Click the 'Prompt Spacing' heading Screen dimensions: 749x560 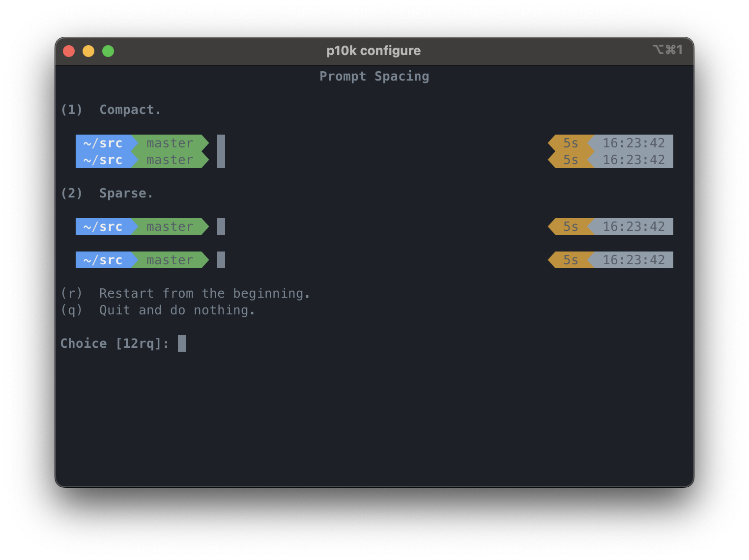click(374, 77)
